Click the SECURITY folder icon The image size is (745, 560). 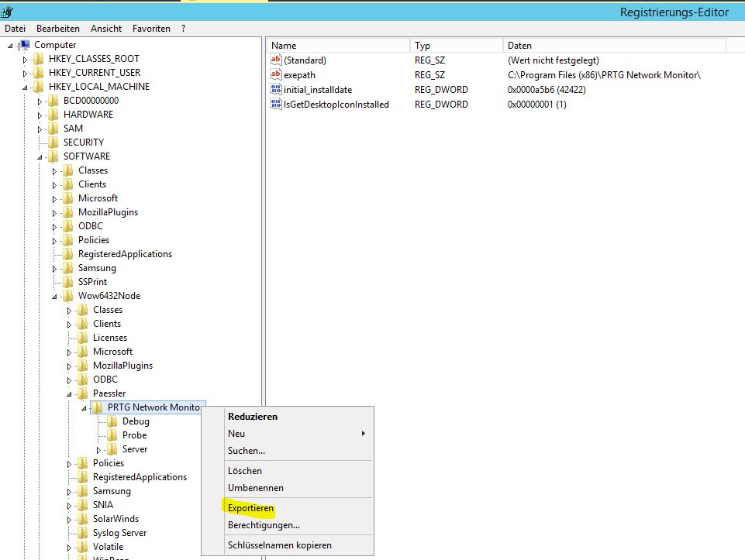tap(53, 143)
